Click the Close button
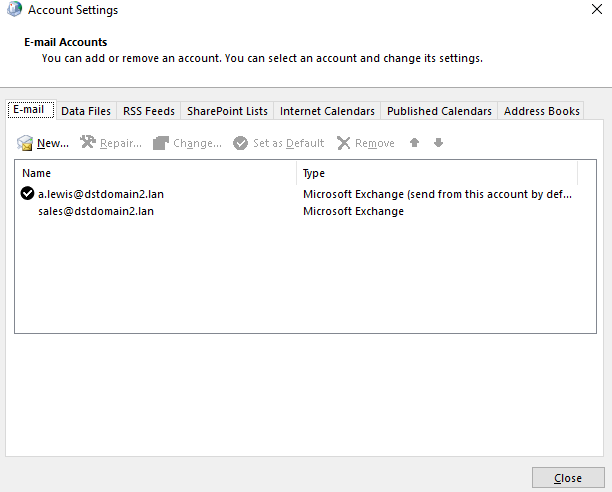 pyautogui.click(x=568, y=478)
